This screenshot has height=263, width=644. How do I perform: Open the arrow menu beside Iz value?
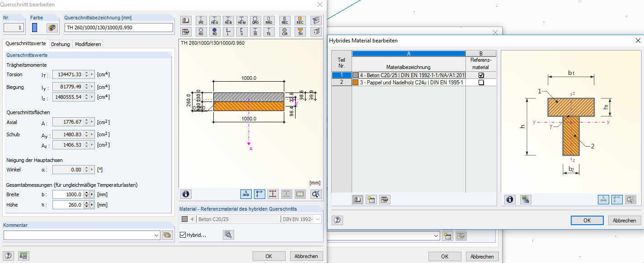pos(92,97)
